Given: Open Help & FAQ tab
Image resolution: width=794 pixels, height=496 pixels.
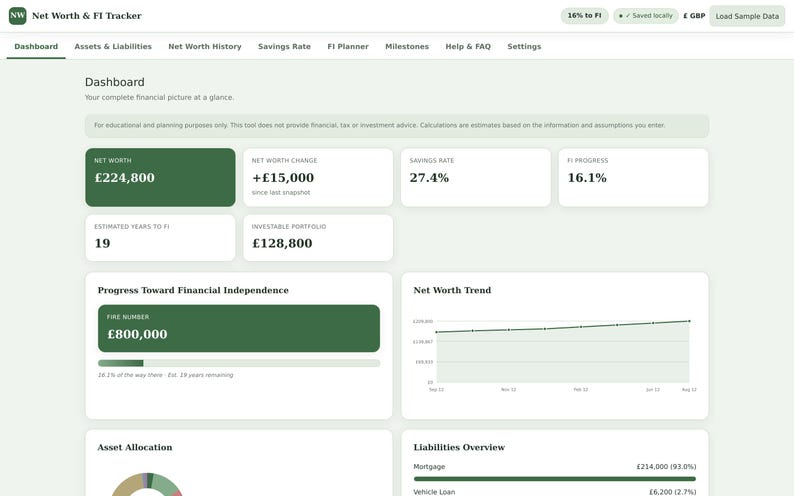Looking at the screenshot, I should pyautogui.click(x=468, y=47).
